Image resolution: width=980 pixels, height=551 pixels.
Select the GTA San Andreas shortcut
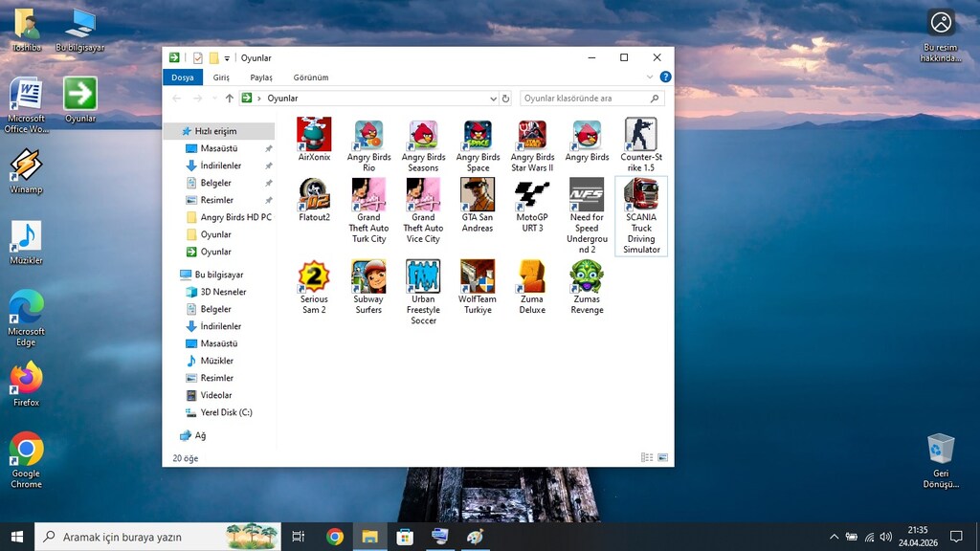pos(478,205)
